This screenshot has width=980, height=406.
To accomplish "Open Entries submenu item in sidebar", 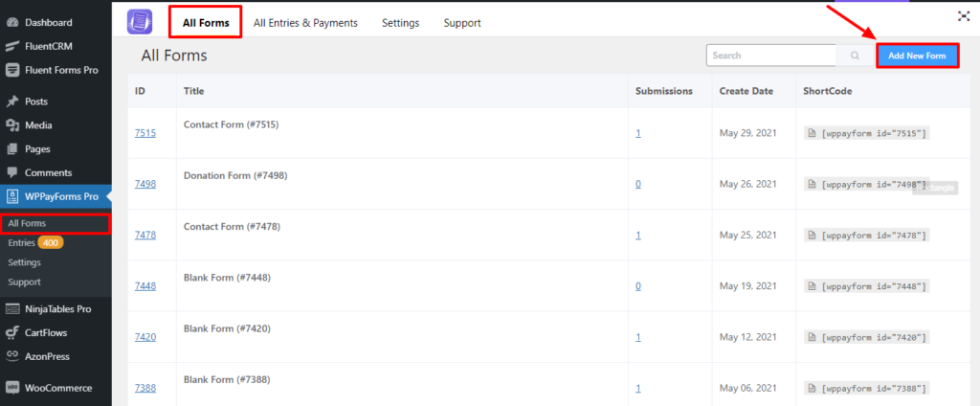I will click(21, 243).
